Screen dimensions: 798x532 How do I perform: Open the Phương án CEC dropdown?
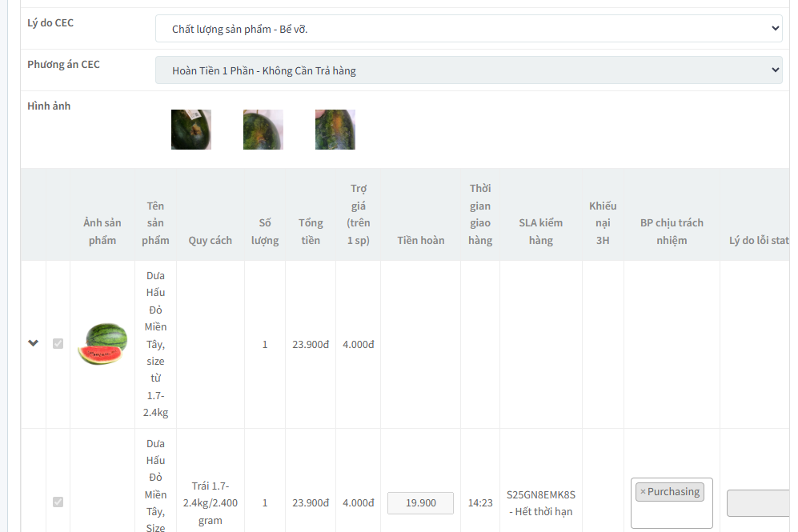469,70
